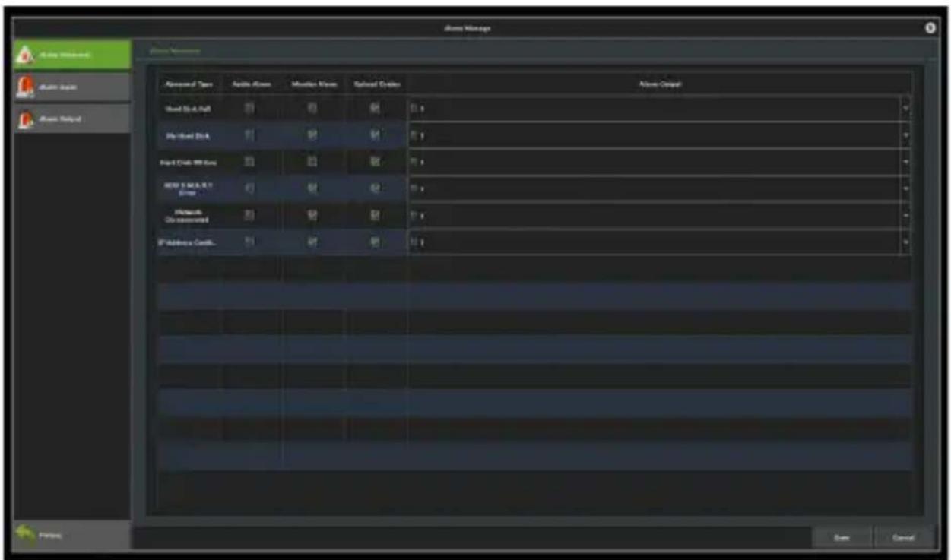Click the Monitor Alarm column header
The width and height of the screenshot is (951, 560).
tap(314, 84)
